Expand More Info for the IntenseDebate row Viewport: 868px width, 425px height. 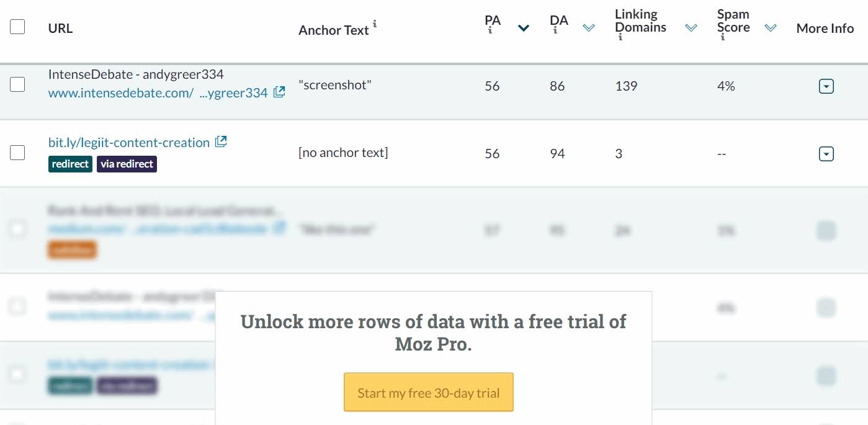(826, 86)
